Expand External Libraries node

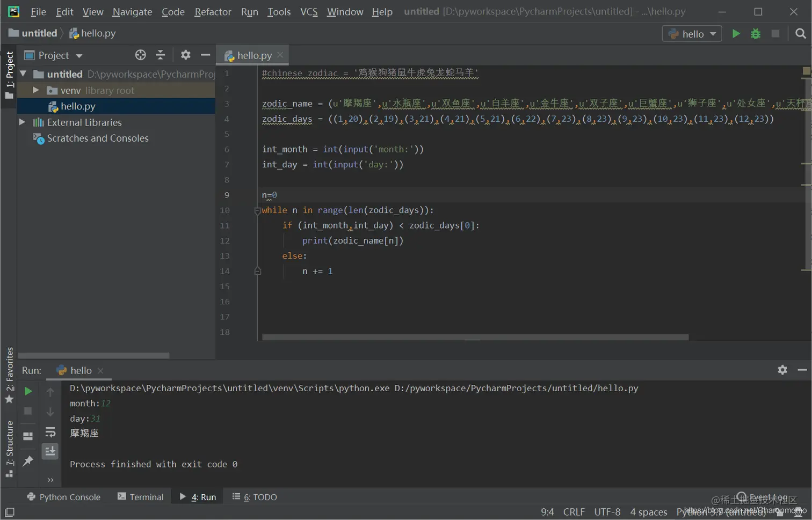pyautogui.click(x=22, y=122)
